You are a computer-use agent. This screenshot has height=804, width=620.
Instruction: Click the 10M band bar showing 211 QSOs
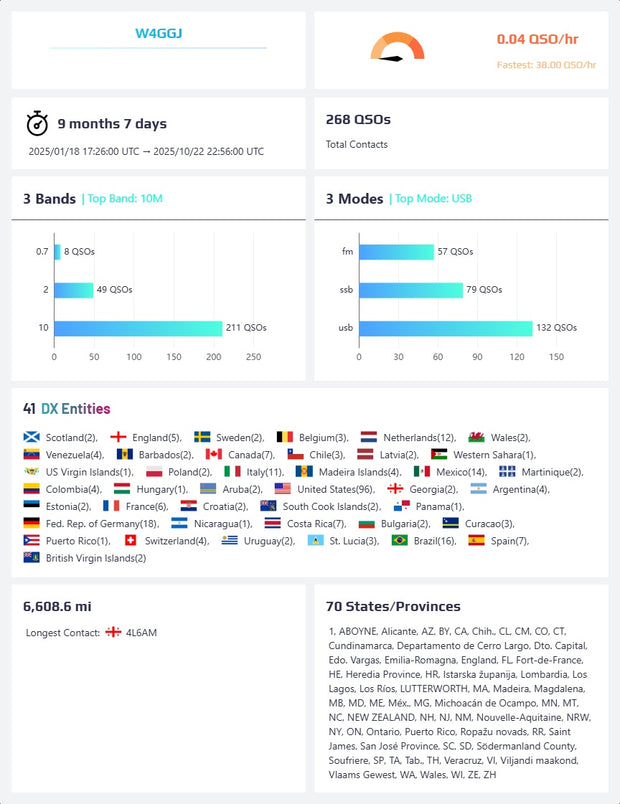click(x=137, y=328)
